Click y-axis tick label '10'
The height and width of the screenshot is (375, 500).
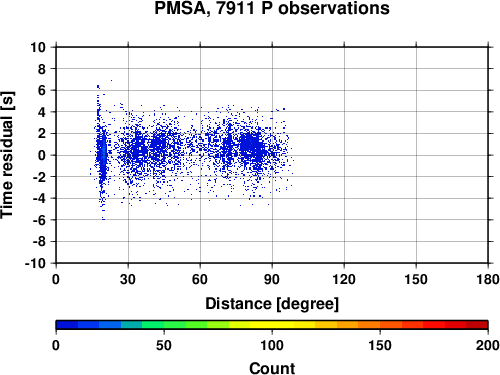(x=38, y=47)
